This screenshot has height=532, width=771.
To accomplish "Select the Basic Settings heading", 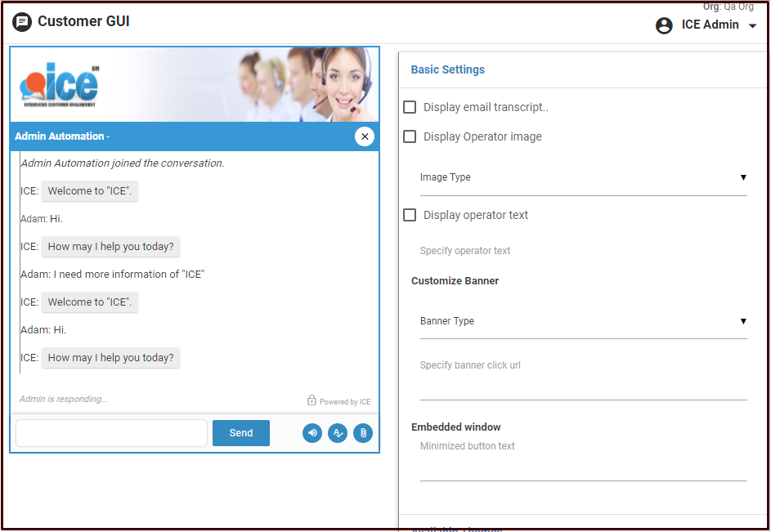I will point(448,70).
